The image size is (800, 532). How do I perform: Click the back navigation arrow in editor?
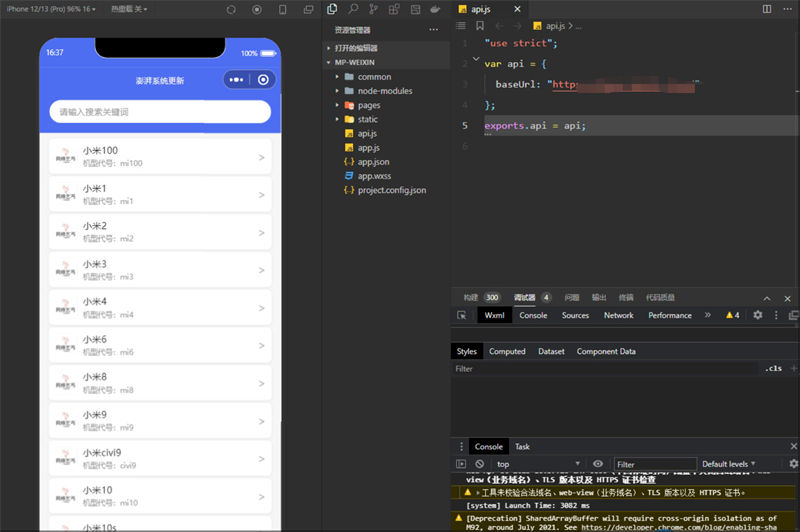(x=499, y=26)
